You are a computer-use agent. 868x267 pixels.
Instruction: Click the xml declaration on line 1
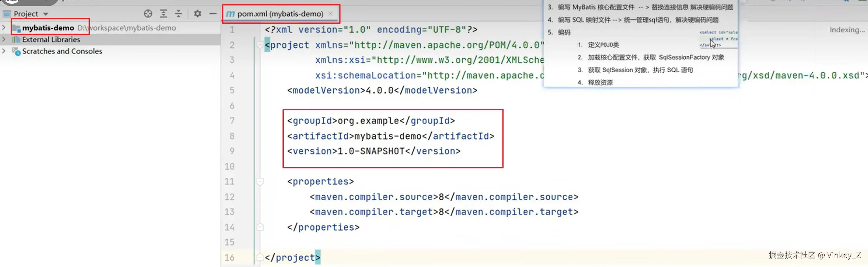371,30
